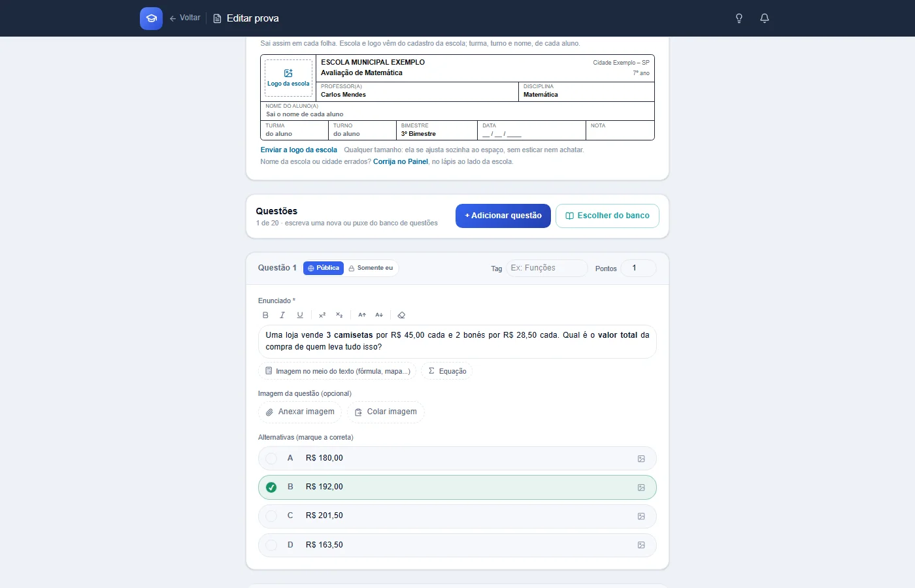The height and width of the screenshot is (588, 915).
Task: Add image to alternative A
Action: click(641, 459)
